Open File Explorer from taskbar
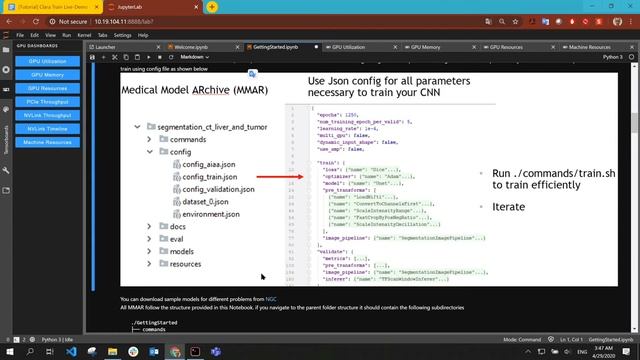Screen dimensions: 640x360 click(x=113, y=351)
